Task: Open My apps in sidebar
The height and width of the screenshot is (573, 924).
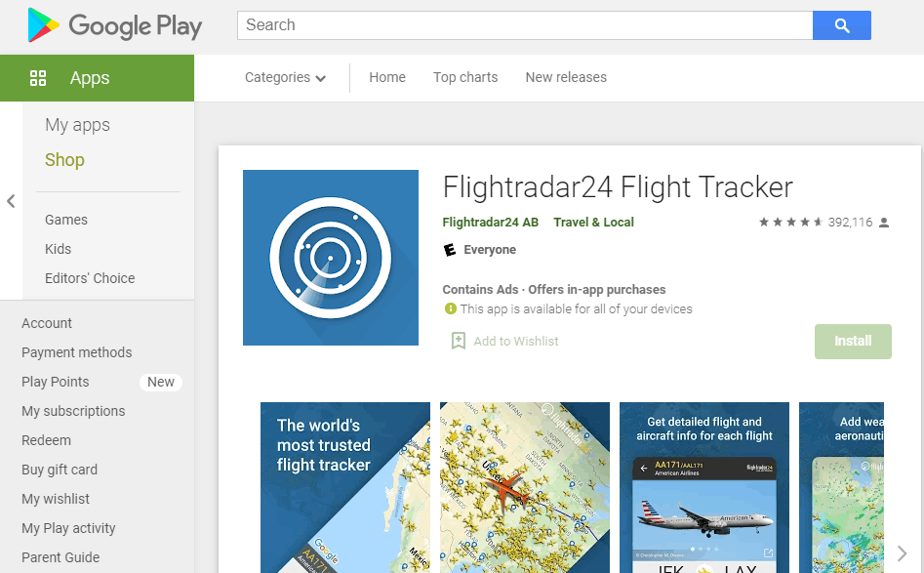Action: pyautogui.click(x=77, y=125)
